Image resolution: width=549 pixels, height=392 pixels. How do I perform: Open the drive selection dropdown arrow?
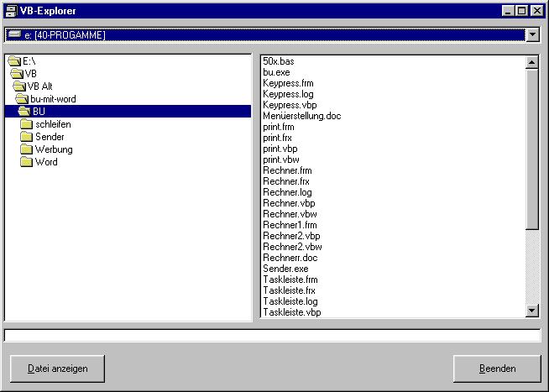click(x=531, y=34)
